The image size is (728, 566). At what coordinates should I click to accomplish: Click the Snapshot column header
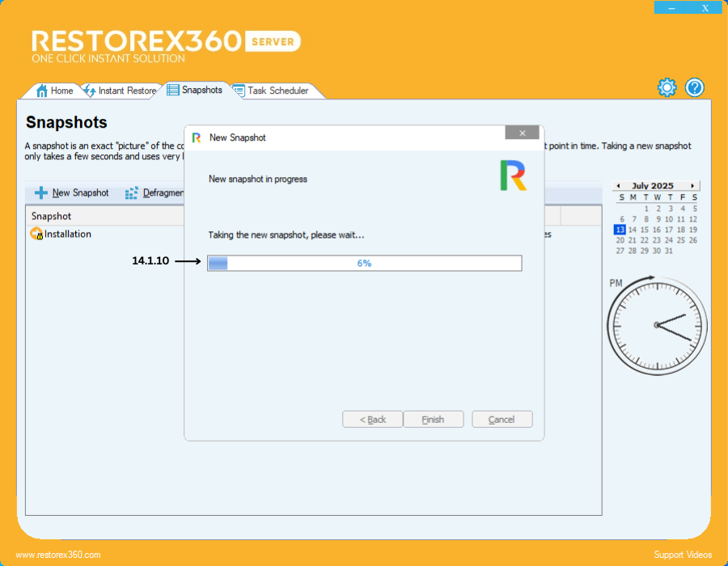point(105,216)
